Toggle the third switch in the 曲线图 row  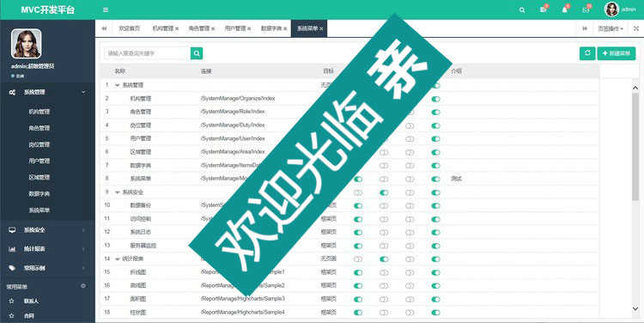(x=410, y=286)
